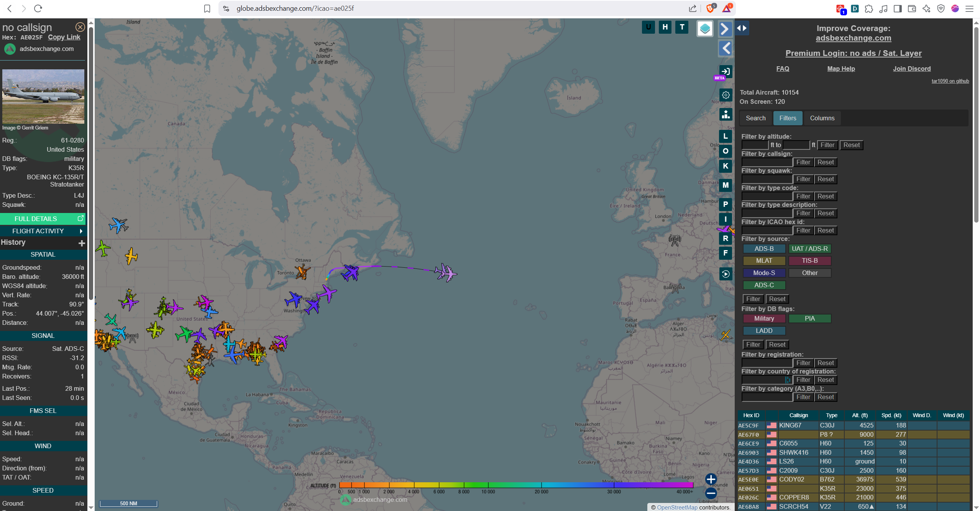Sort table by Alt. (ft) column
This screenshot has width=980, height=511.
coord(860,415)
